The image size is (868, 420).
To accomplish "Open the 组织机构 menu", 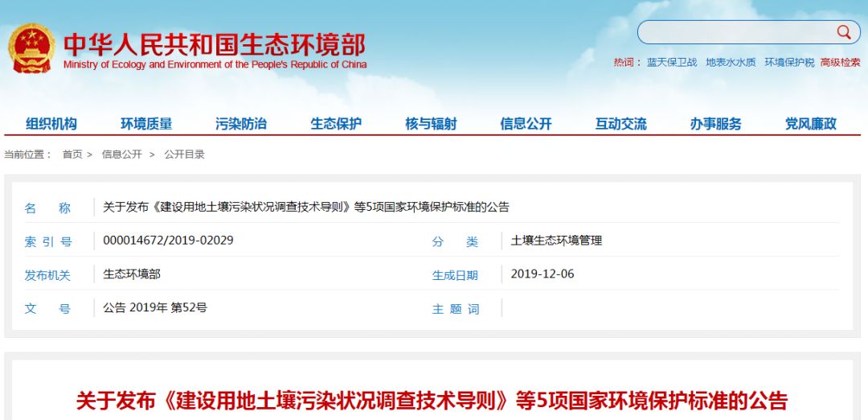I will 51,124.
